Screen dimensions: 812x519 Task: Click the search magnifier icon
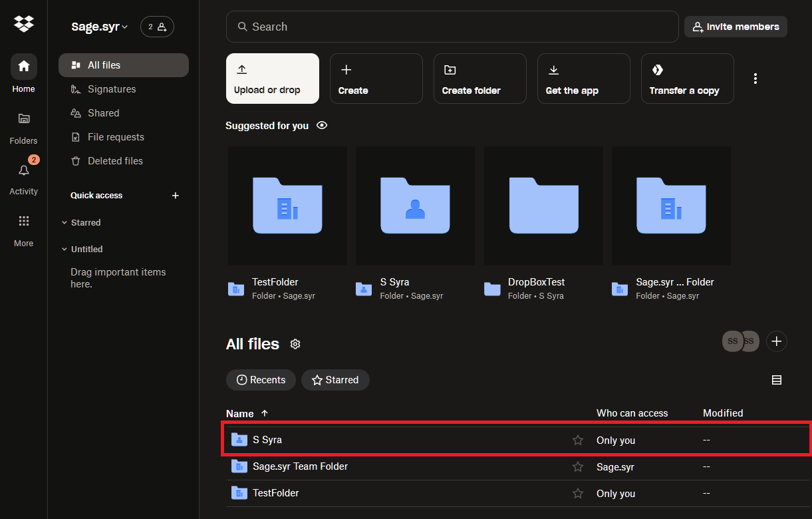243,27
